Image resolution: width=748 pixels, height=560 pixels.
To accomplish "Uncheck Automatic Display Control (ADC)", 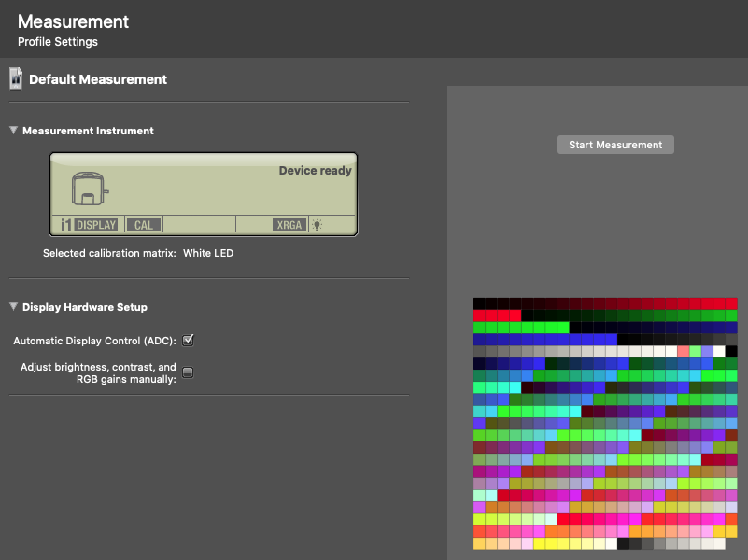I will (188, 341).
